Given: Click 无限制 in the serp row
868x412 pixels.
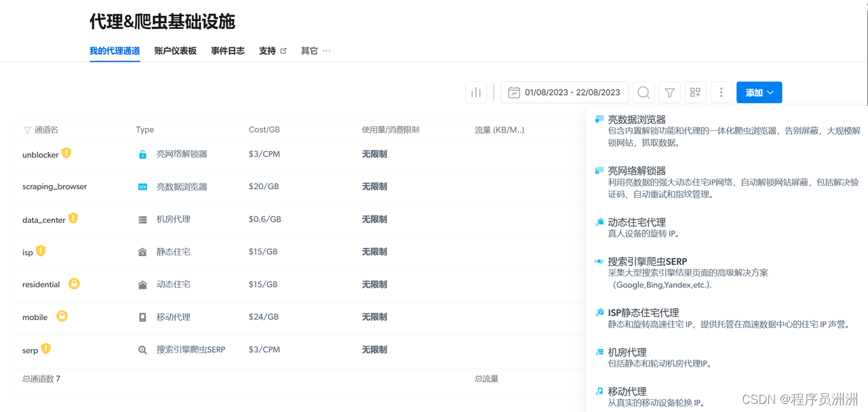Looking at the screenshot, I should coord(374,350).
